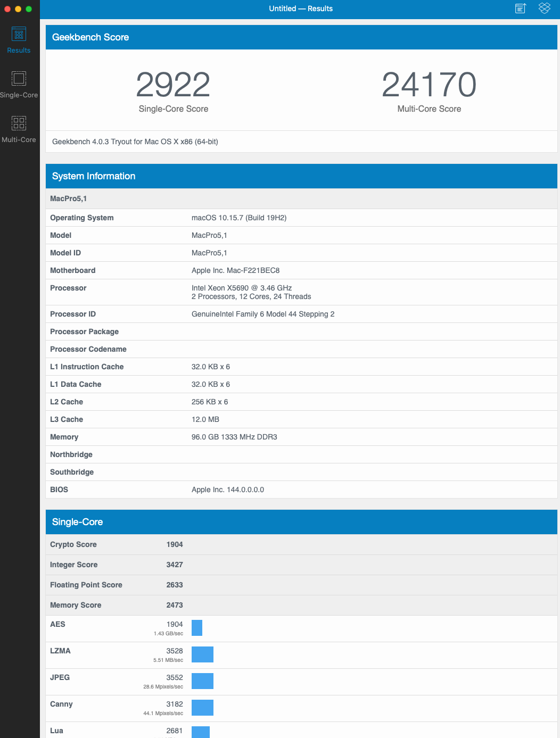Select the 256 KB x 6 L2 Cache value

210,402
